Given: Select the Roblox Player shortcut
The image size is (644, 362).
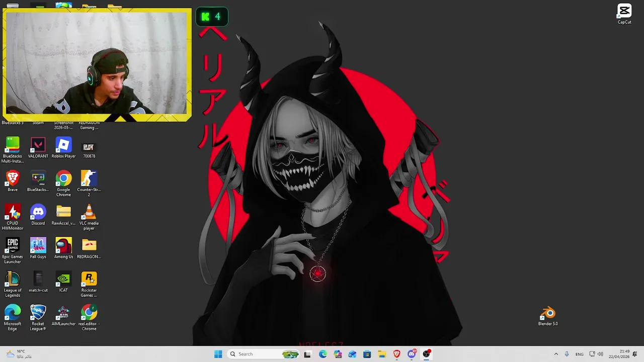Looking at the screenshot, I should coord(63,148).
